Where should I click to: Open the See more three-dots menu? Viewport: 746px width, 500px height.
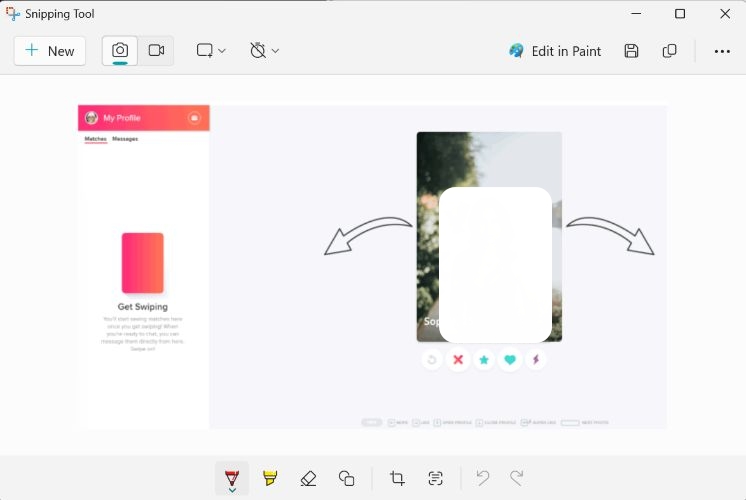coord(722,51)
